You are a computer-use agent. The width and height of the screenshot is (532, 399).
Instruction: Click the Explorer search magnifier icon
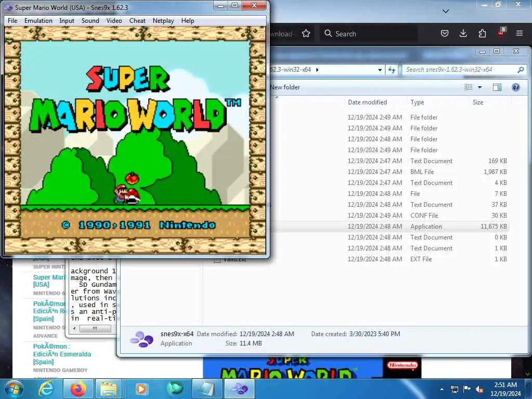click(521, 70)
